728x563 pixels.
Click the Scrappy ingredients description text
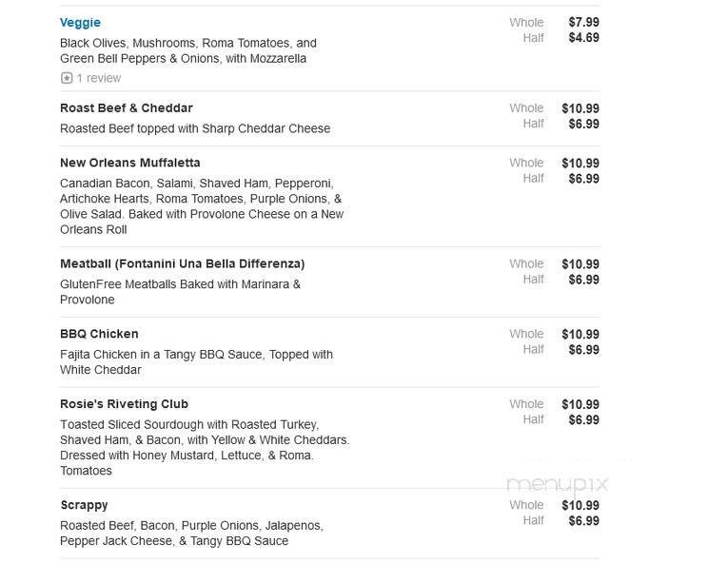(190, 533)
